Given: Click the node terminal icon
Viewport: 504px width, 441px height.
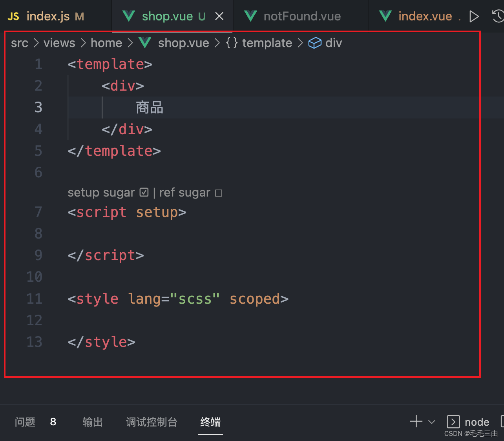Looking at the screenshot, I should (x=453, y=422).
